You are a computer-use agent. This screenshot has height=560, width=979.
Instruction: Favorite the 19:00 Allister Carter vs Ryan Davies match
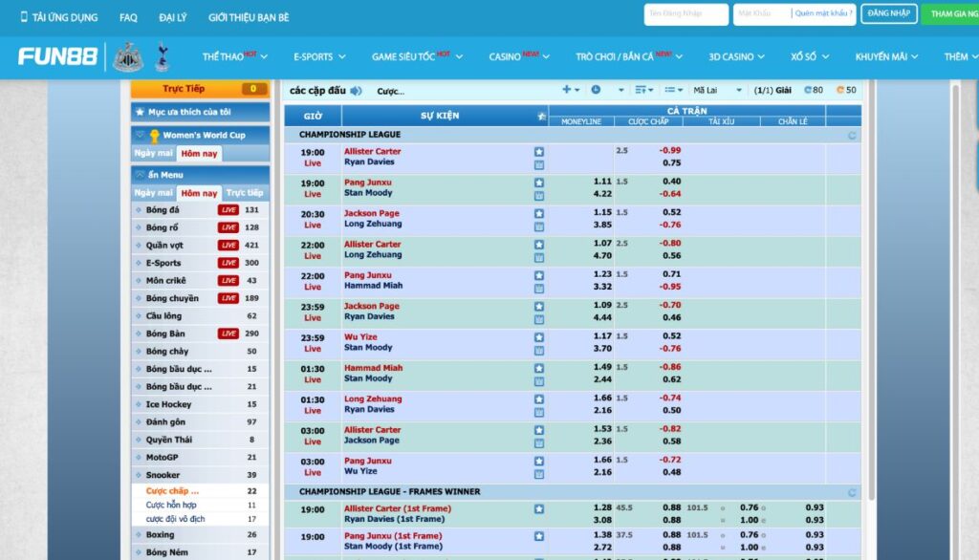(539, 152)
